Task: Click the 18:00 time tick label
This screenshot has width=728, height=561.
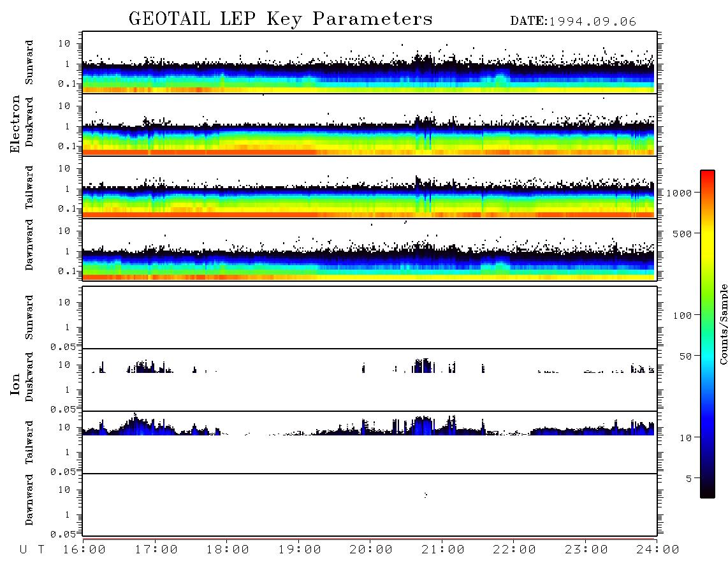Action: tap(228, 550)
